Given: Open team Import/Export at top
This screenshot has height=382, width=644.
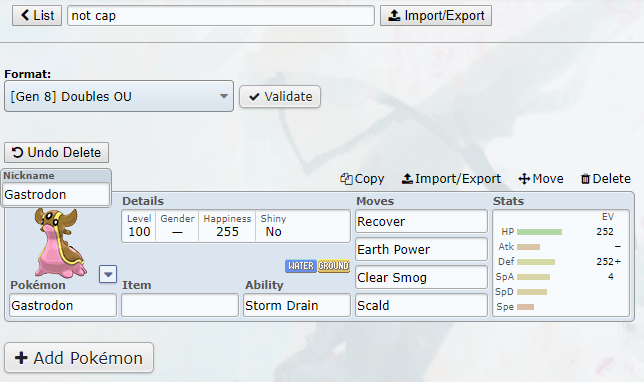Looking at the screenshot, I should 436,16.
